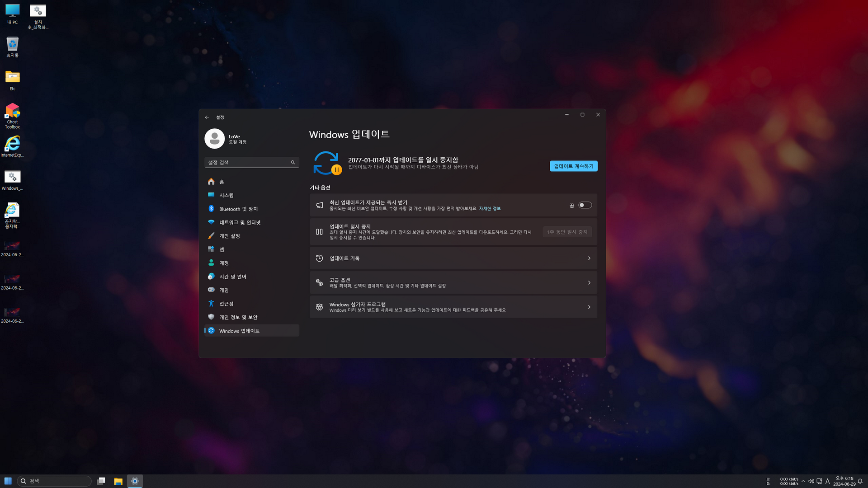
Task: Show hidden tray icons chevron
Action: (x=803, y=481)
